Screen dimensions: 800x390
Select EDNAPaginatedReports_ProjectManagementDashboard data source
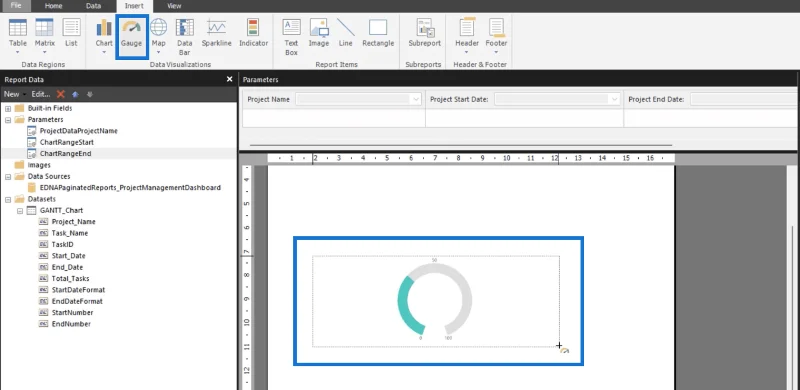tap(130, 187)
